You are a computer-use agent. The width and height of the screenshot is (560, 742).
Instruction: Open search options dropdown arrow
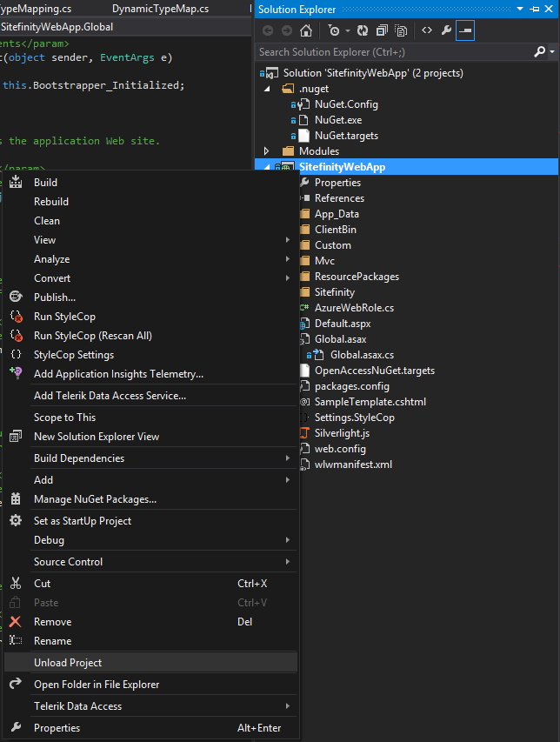pyautogui.click(x=552, y=51)
